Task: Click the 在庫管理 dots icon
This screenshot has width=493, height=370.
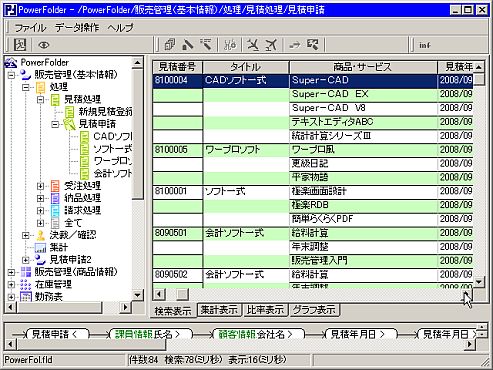Action: click(x=26, y=284)
